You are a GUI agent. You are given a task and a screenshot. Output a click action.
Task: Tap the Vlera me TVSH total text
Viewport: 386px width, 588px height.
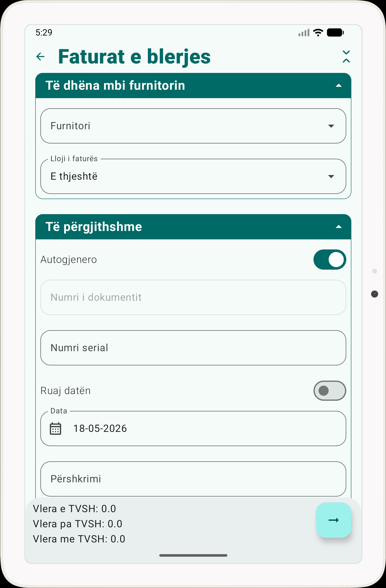tap(79, 539)
